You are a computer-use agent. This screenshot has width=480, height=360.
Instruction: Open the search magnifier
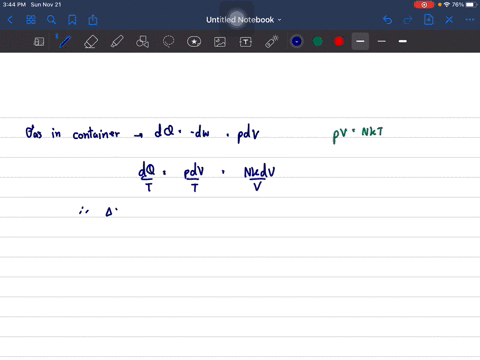51,20
